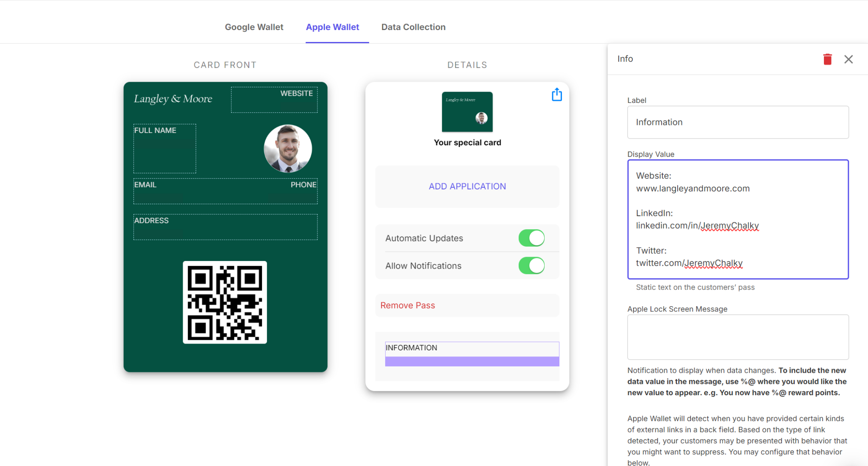Click the profile photo on the card
Viewport: 868px width, 466px height.
(x=288, y=149)
